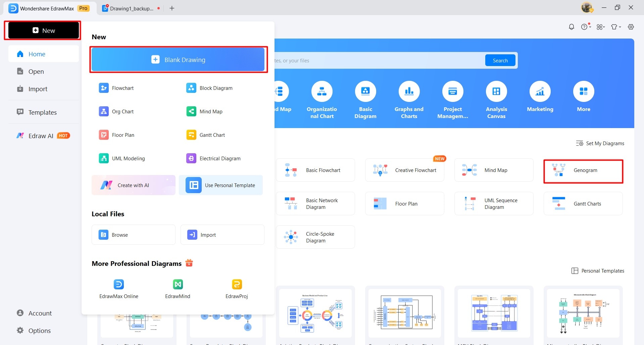
Task: Click the Search button
Action: (500, 60)
